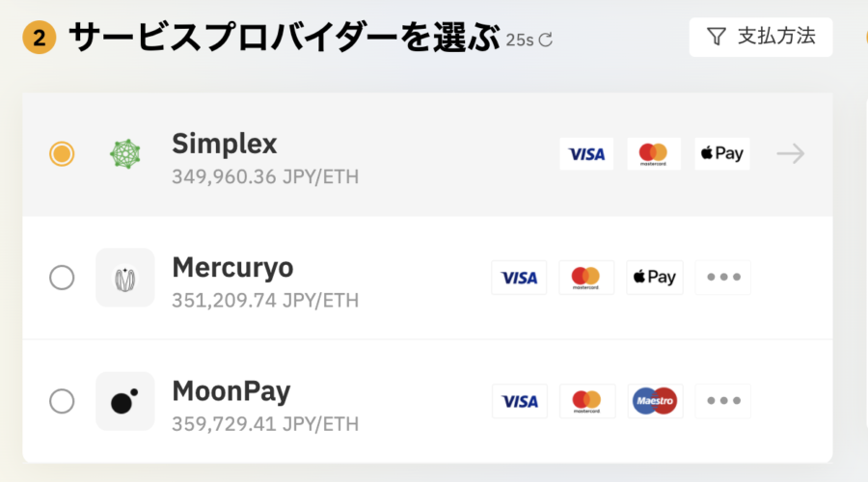Click the Simplex green logo icon
The height and width of the screenshot is (482, 868).
pyautogui.click(x=125, y=154)
